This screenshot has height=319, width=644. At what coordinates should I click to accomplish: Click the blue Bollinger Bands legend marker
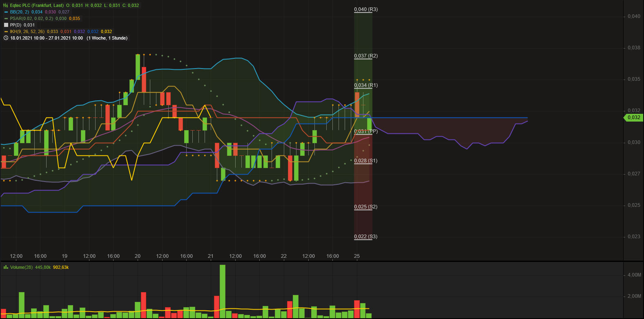pos(6,12)
